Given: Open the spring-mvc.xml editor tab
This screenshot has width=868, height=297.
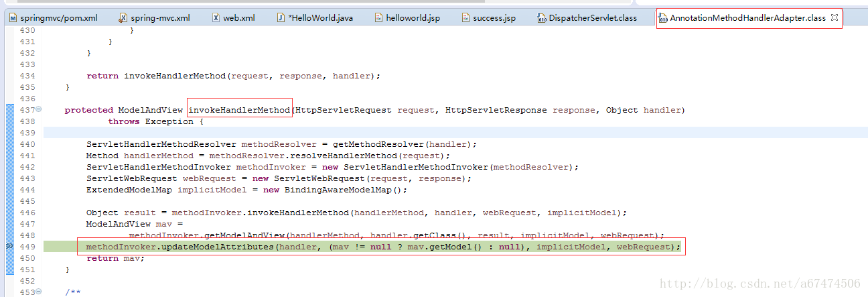Looking at the screenshot, I should (154, 18).
